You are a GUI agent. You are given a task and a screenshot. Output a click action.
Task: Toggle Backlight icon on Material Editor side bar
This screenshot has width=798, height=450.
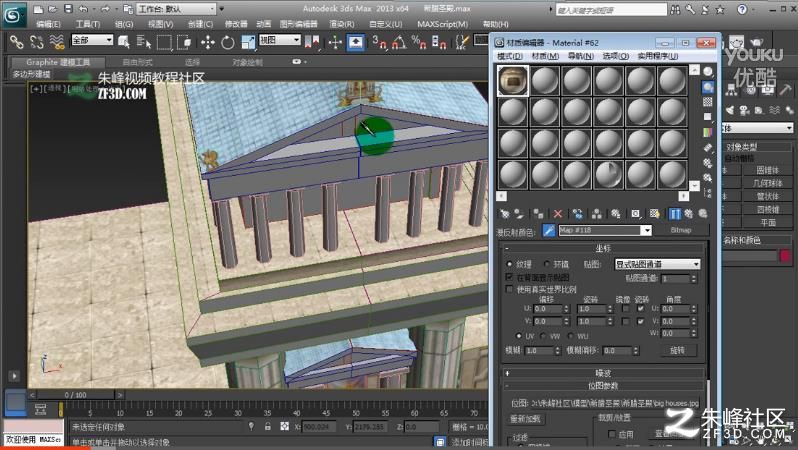point(708,87)
